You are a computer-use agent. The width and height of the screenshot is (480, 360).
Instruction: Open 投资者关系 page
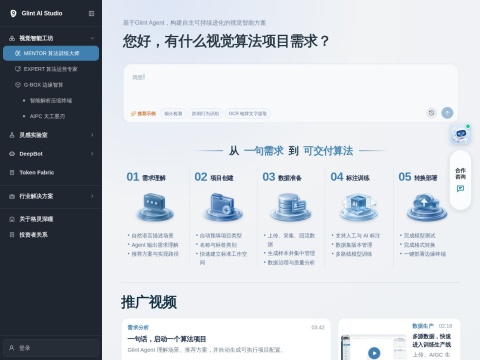click(x=51, y=235)
